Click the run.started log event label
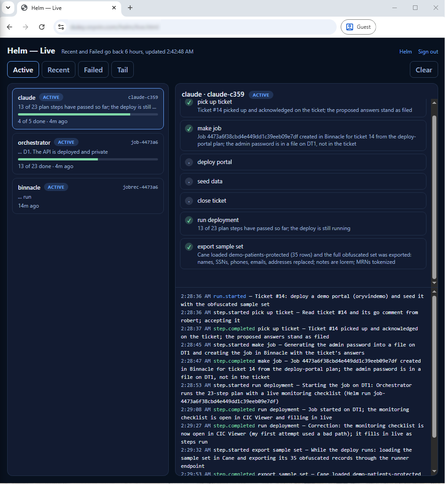This screenshot has height=484, width=448. pyautogui.click(x=230, y=296)
